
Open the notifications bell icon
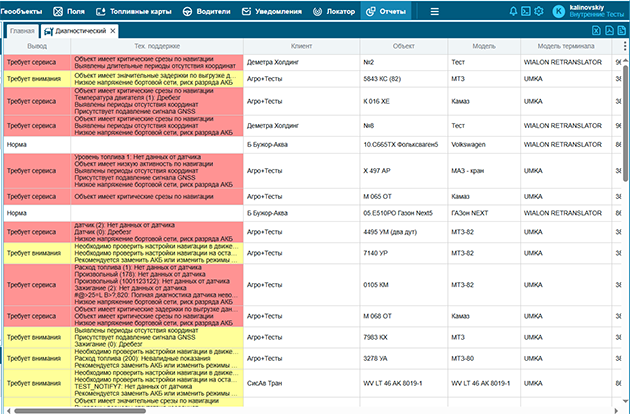pos(514,11)
